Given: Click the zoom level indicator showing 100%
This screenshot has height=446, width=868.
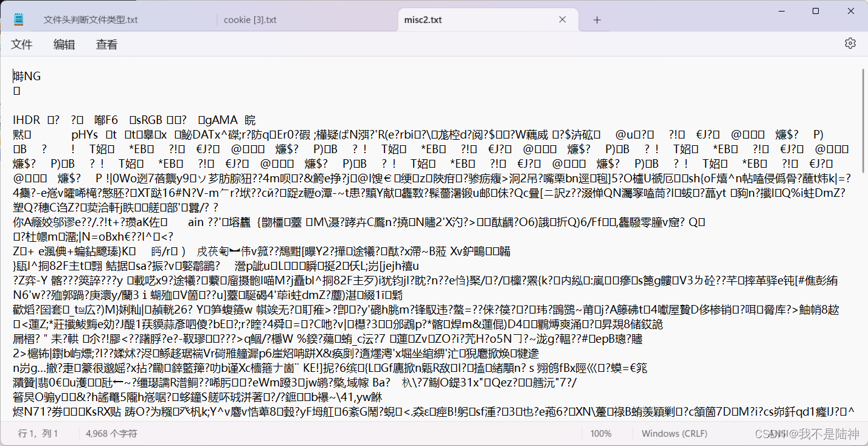Looking at the screenshot, I should coord(601,433).
